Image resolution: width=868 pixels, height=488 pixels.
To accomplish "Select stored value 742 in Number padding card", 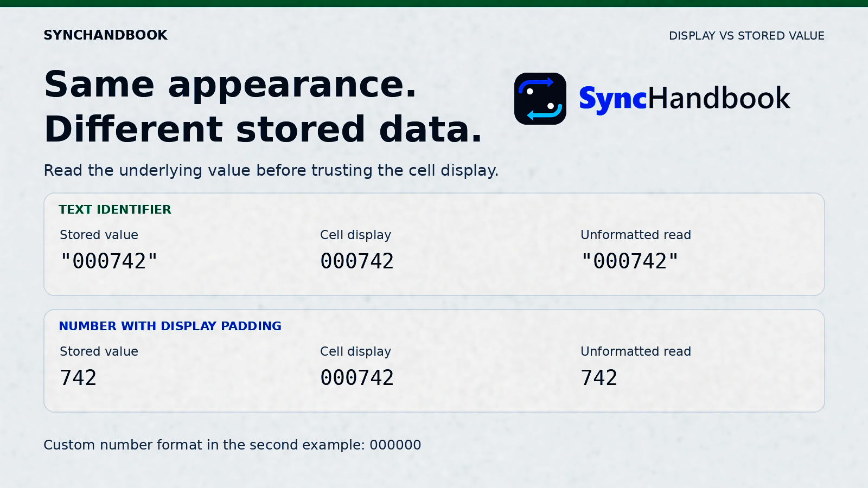I will tap(78, 378).
